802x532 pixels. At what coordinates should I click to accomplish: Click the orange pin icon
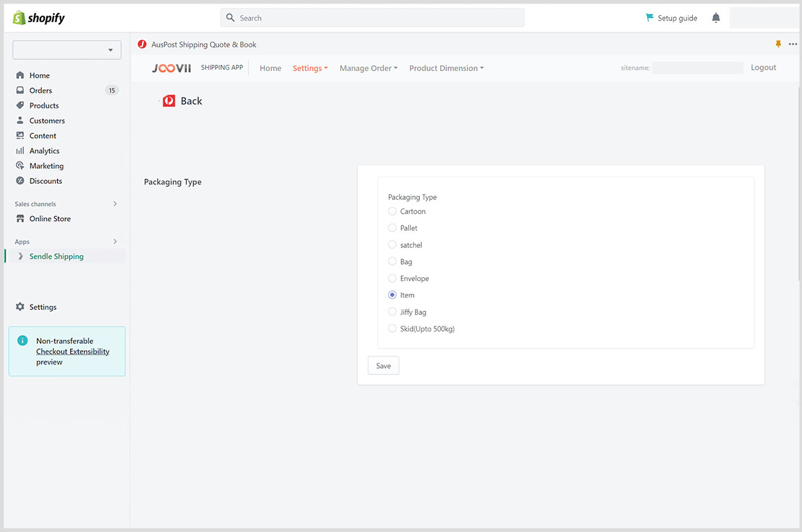pyautogui.click(x=778, y=44)
